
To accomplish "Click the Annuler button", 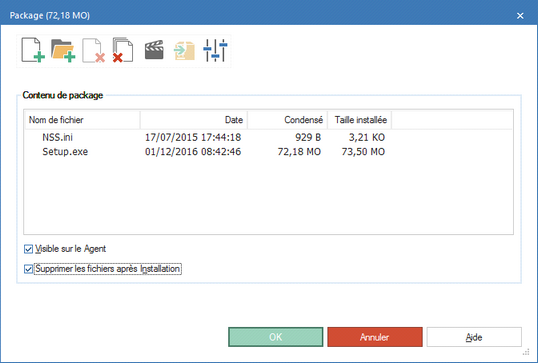I will (375, 337).
